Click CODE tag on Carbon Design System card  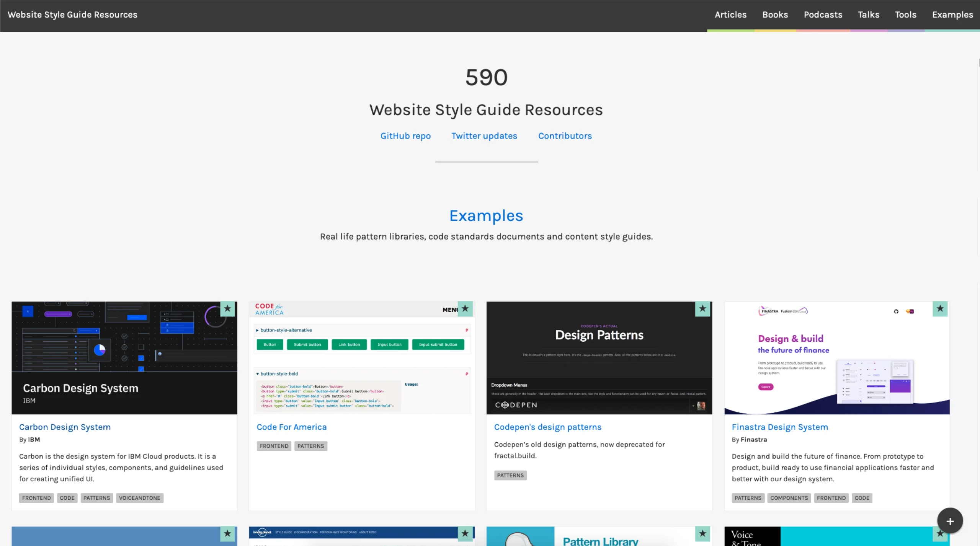[x=67, y=498]
